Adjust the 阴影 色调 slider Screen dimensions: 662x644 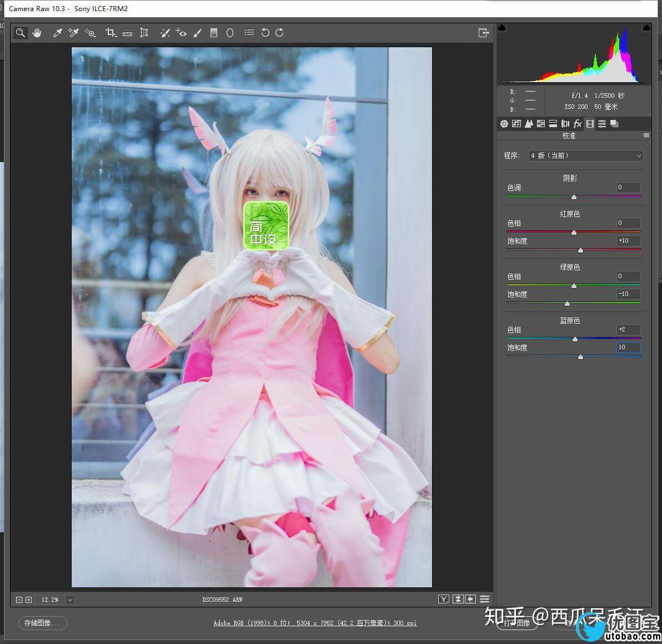pyautogui.click(x=574, y=197)
